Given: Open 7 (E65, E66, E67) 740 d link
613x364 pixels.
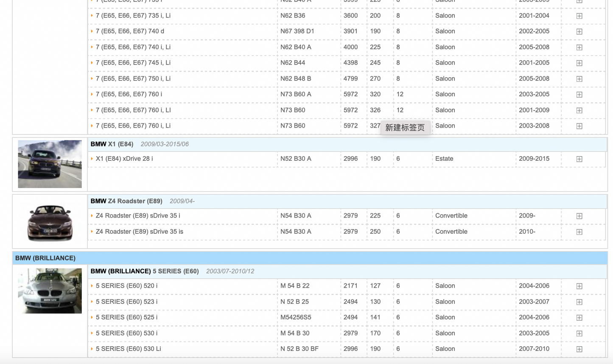Looking at the screenshot, I should (x=130, y=31).
